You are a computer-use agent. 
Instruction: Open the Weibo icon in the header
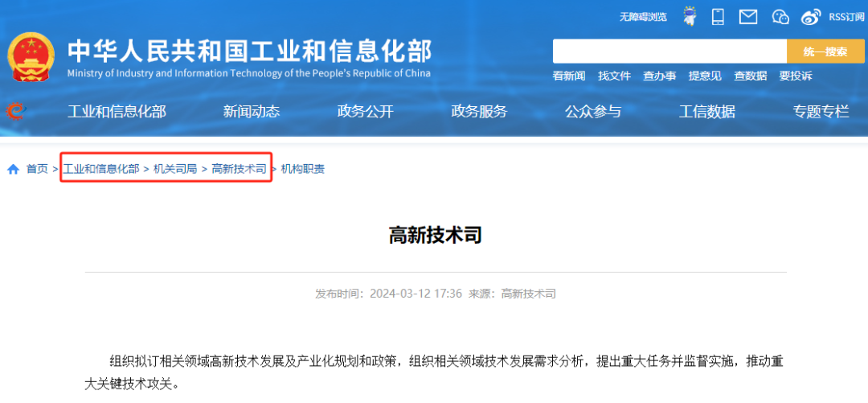pos(811,17)
